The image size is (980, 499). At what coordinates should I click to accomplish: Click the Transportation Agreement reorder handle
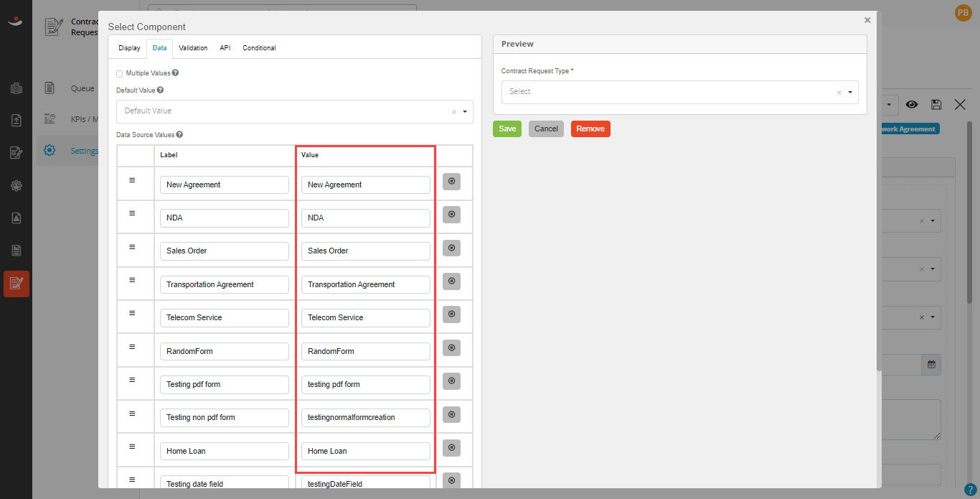(x=132, y=280)
